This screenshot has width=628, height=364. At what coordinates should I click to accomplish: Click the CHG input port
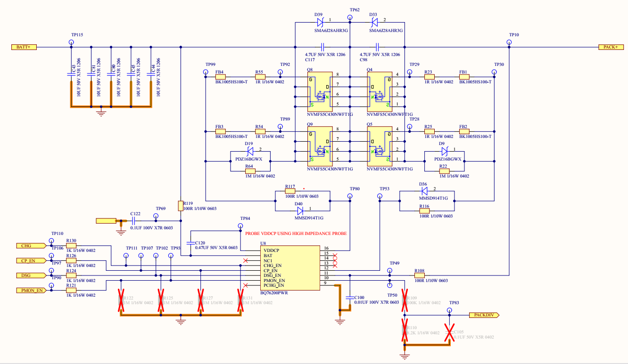pyautogui.click(x=32, y=245)
